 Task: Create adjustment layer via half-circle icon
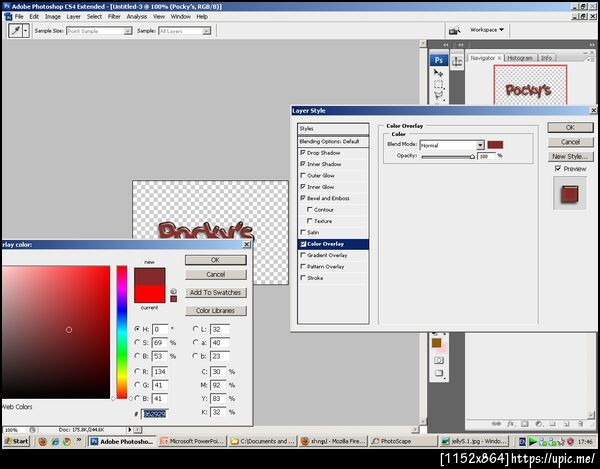click(539, 424)
